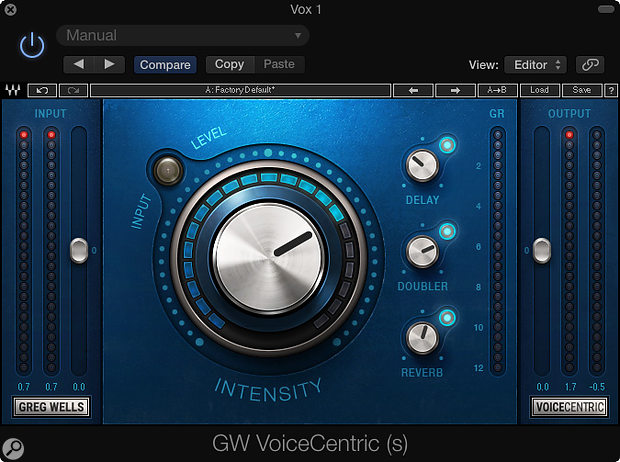Open the View Editor dropdown
Image resolution: width=620 pixels, height=462 pixels.
point(535,65)
